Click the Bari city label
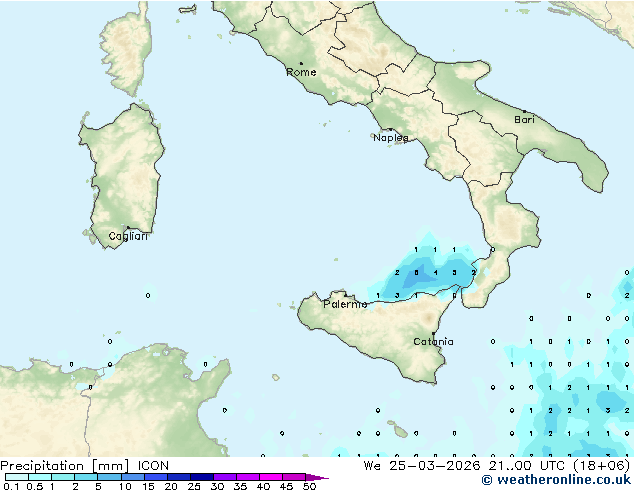 pos(524,119)
